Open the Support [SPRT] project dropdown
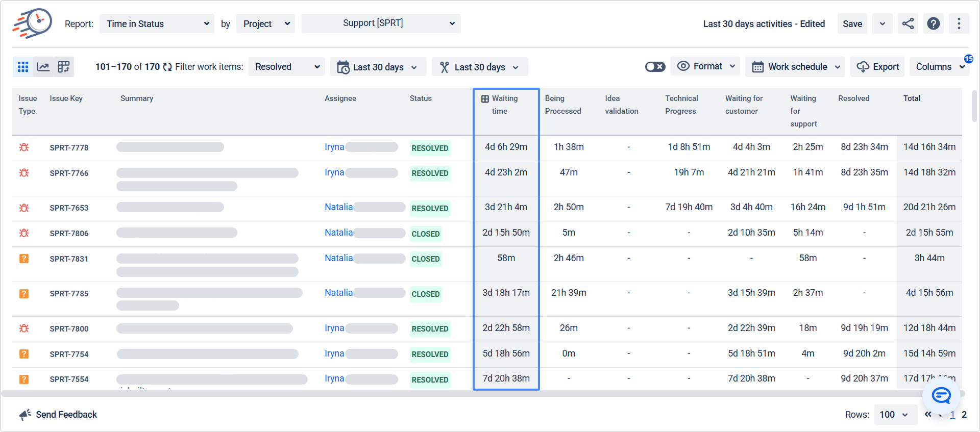 [x=381, y=23]
